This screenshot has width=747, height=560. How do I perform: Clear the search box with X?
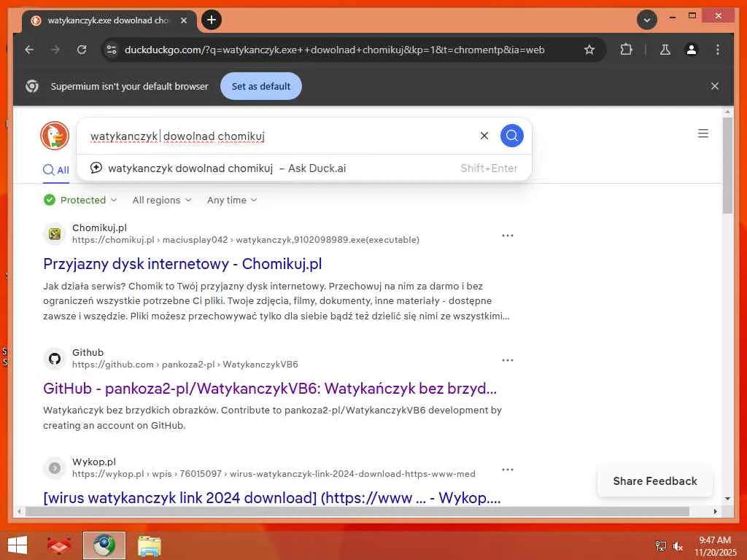484,136
